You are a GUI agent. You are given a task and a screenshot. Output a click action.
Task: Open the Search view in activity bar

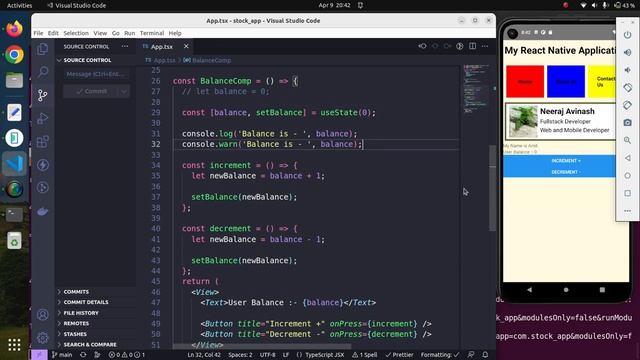(42, 72)
